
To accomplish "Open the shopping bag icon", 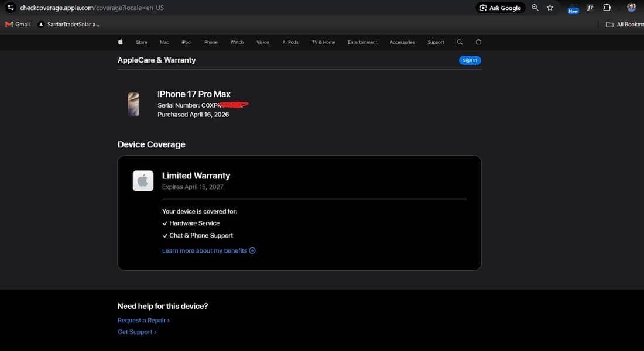I will click(478, 42).
